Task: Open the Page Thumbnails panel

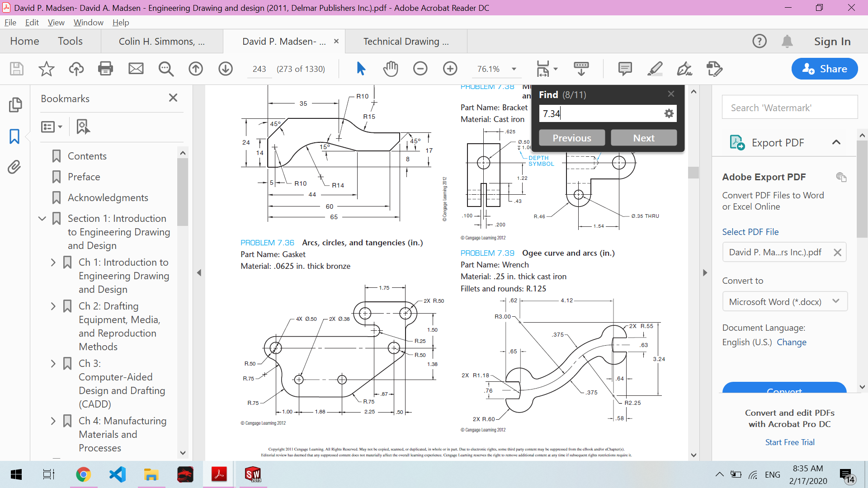Action: coord(14,105)
